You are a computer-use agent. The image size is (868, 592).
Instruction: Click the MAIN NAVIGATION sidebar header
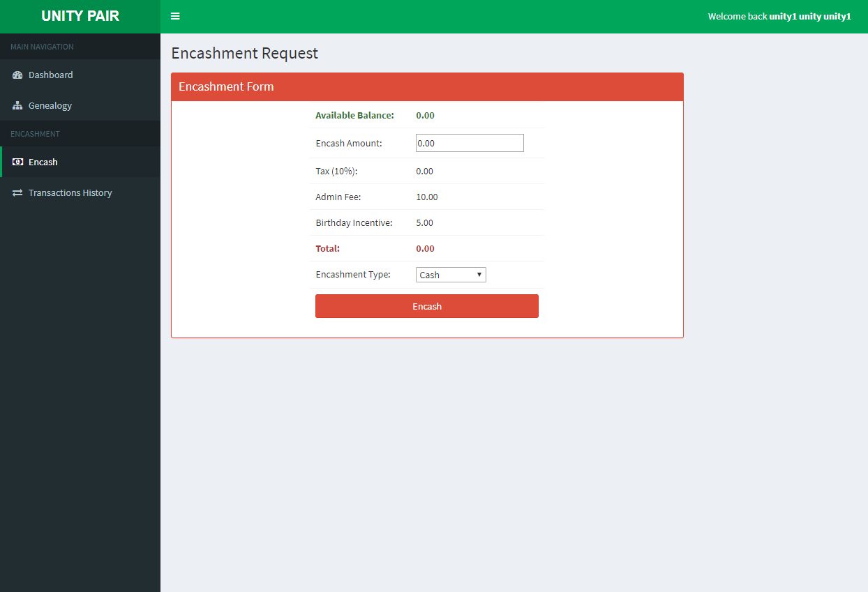[42, 47]
